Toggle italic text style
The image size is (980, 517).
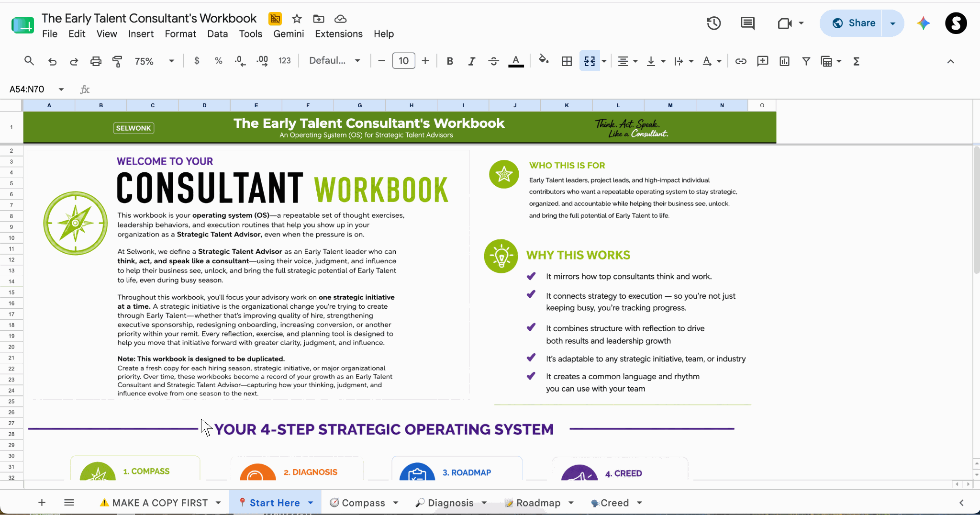(x=472, y=61)
